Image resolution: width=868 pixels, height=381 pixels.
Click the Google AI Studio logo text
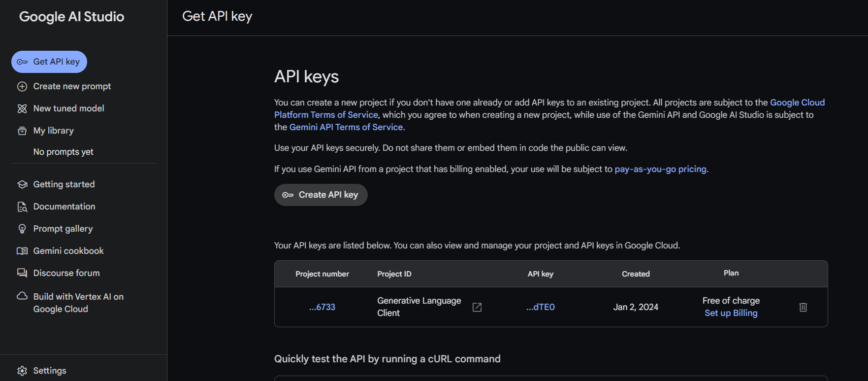(72, 17)
